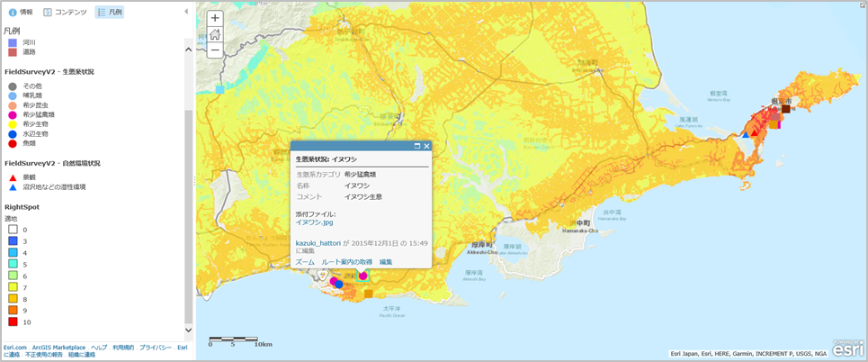Open kazuki_hattori user profile link
This screenshot has width=868, height=362.
tap(318, 243)
